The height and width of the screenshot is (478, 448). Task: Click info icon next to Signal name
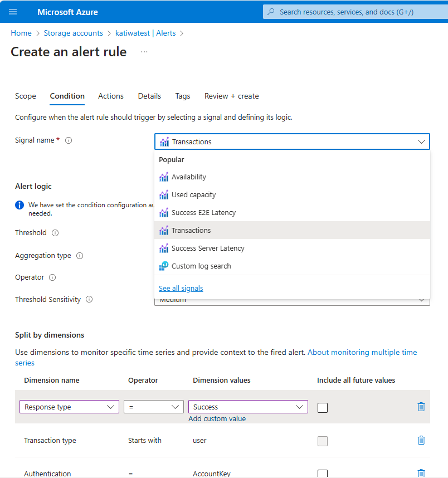69,140
